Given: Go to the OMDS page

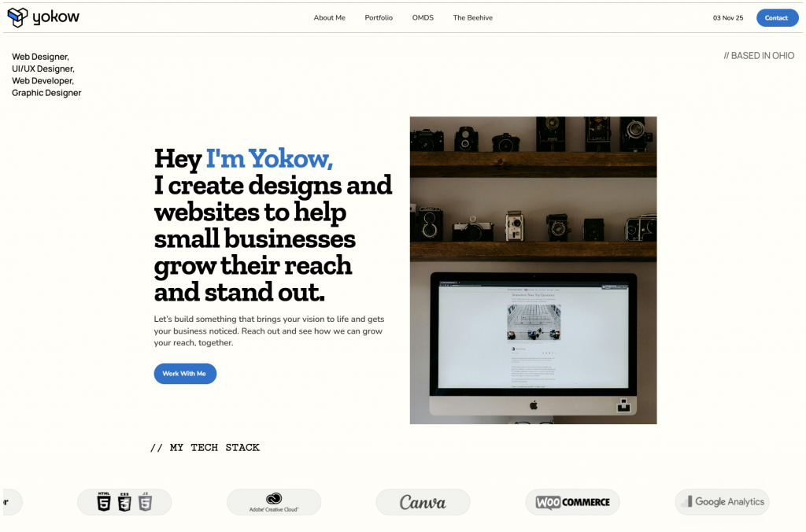Looking at the screenshot, I should [423, 17].
